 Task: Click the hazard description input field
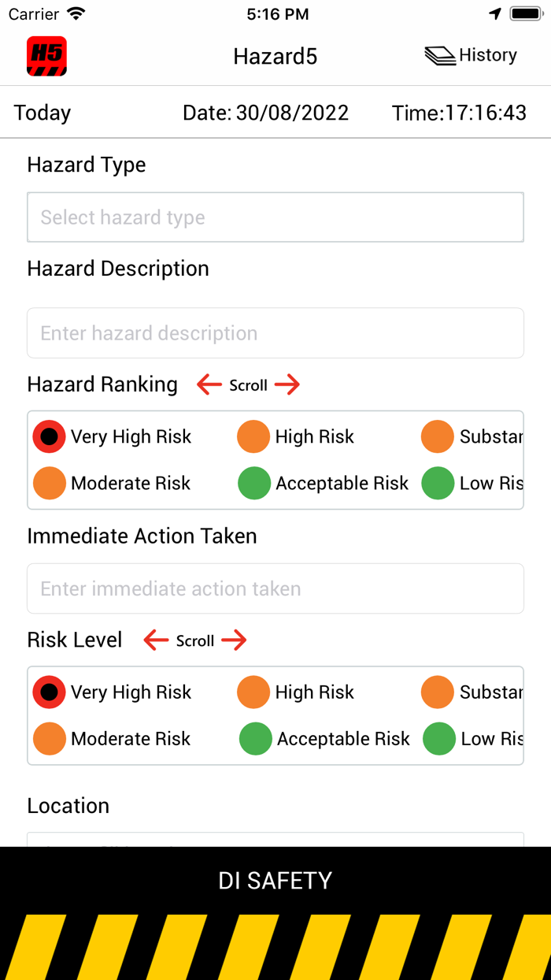[x=275, y=332]
